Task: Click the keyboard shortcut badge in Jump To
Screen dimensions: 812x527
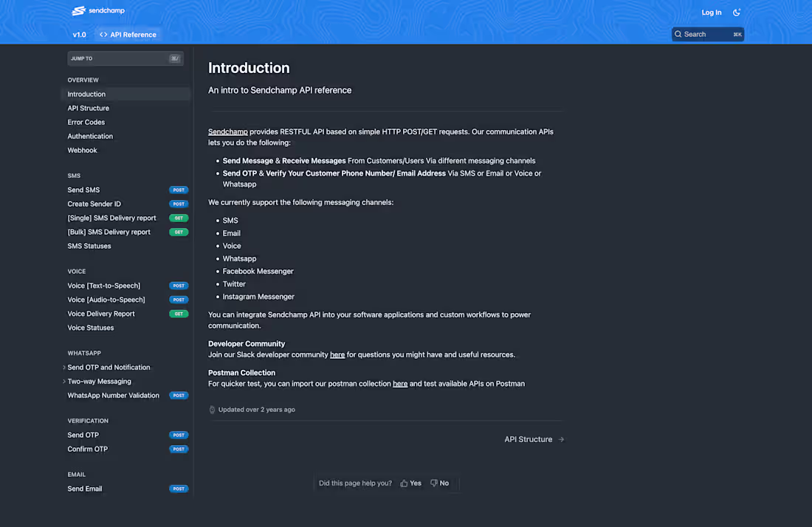Action: 174,58
